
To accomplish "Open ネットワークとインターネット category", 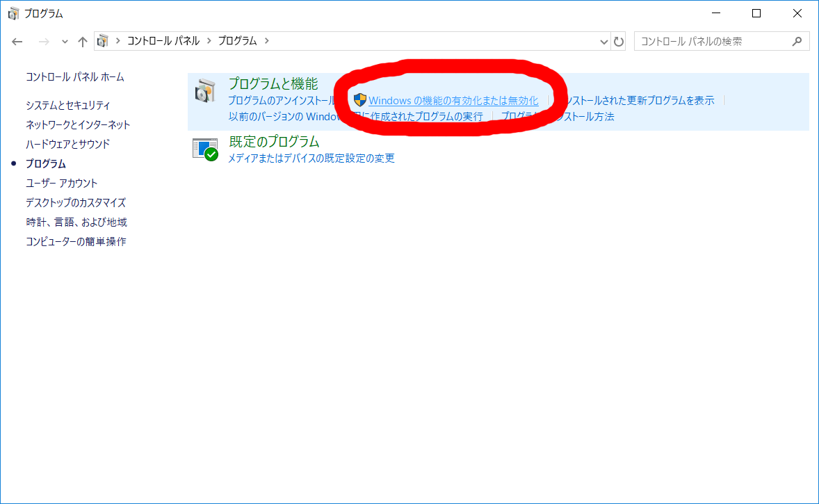I will click(x=78, y=124).
